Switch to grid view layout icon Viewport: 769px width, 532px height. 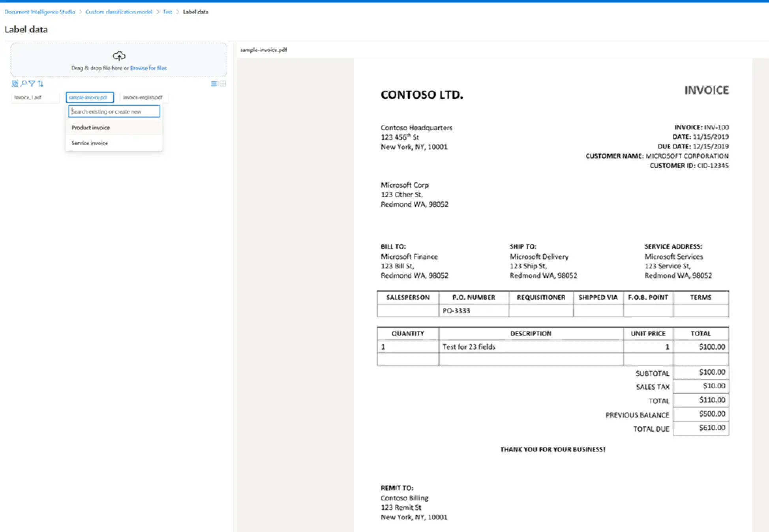[x=223, y=83]
